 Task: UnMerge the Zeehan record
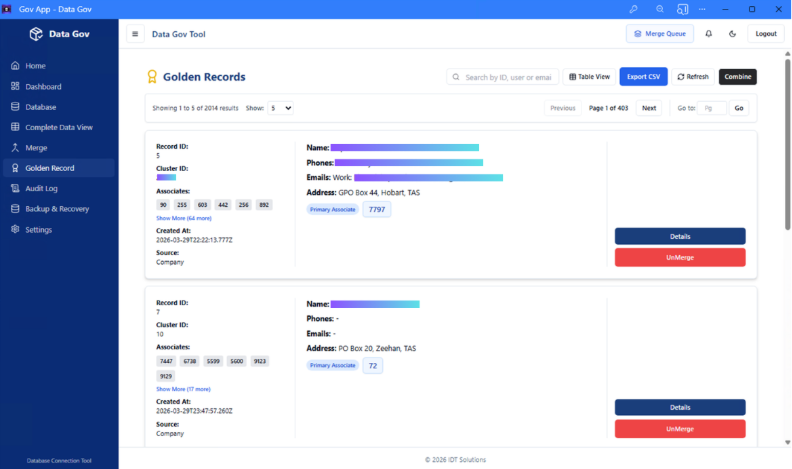(x=680, y=429)
